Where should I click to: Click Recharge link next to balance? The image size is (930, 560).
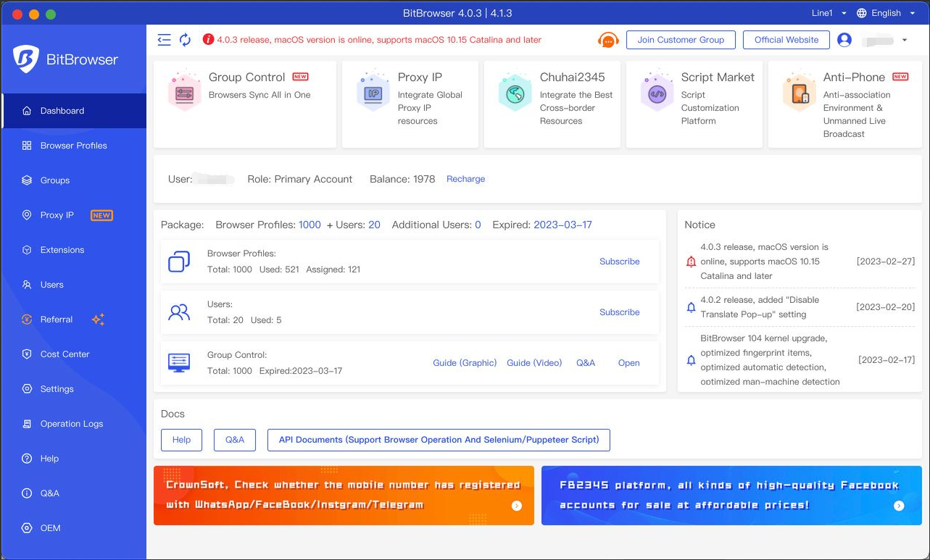[x=465, y=179]
